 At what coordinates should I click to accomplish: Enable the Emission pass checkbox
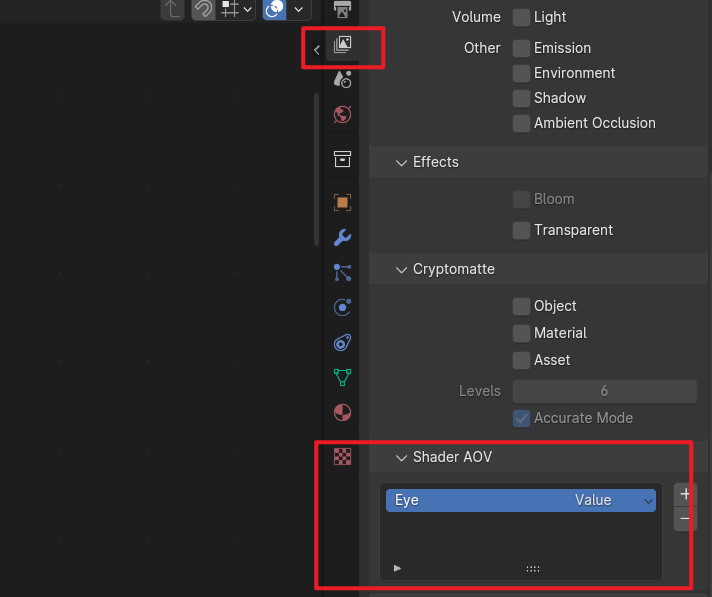click(x=521, y=48)
